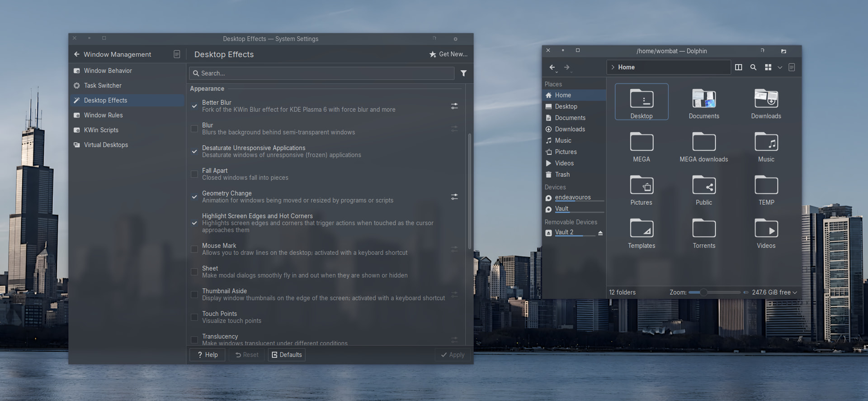The image size is (868, 401).
Task: Click Get New... effects button
Action: [448, 54]
